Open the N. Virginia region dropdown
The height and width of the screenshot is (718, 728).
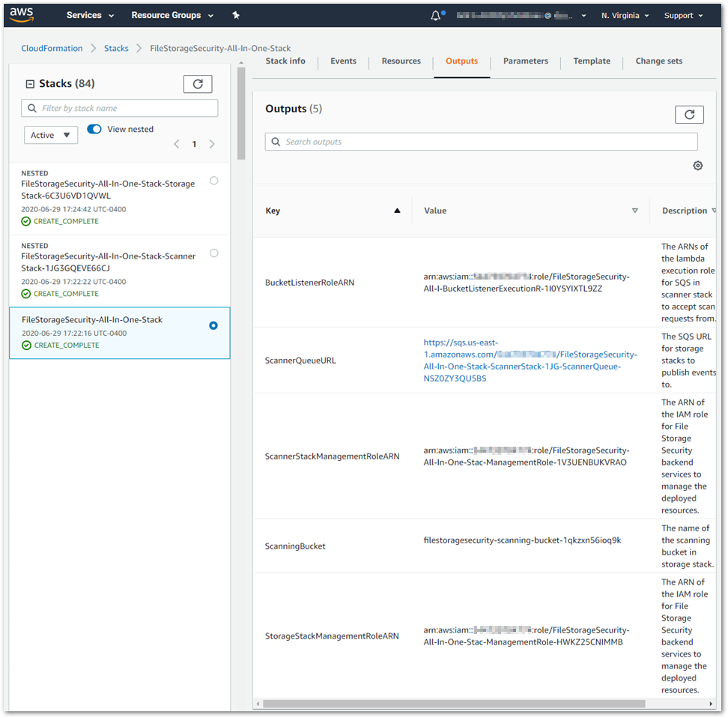pyautogui.click(x=625, y=15)
